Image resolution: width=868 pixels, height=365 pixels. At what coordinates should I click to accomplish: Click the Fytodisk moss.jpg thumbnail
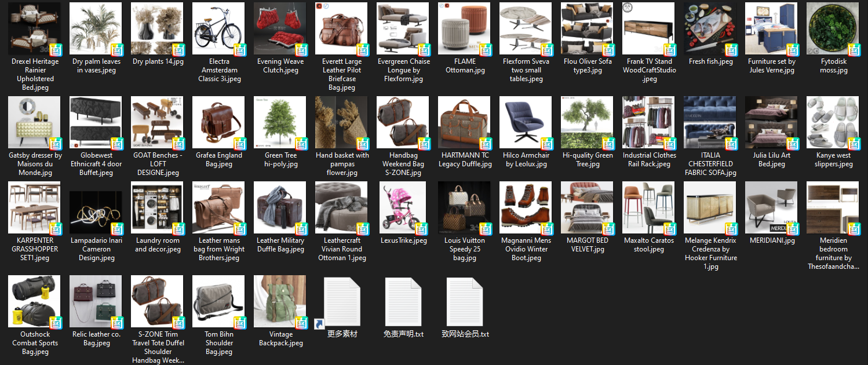click(833, 28)
